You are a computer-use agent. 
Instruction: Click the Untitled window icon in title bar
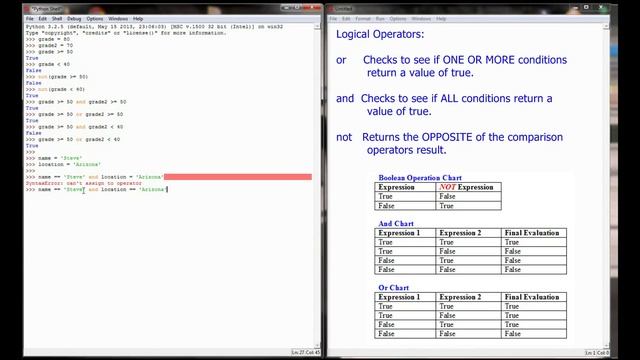331,9
